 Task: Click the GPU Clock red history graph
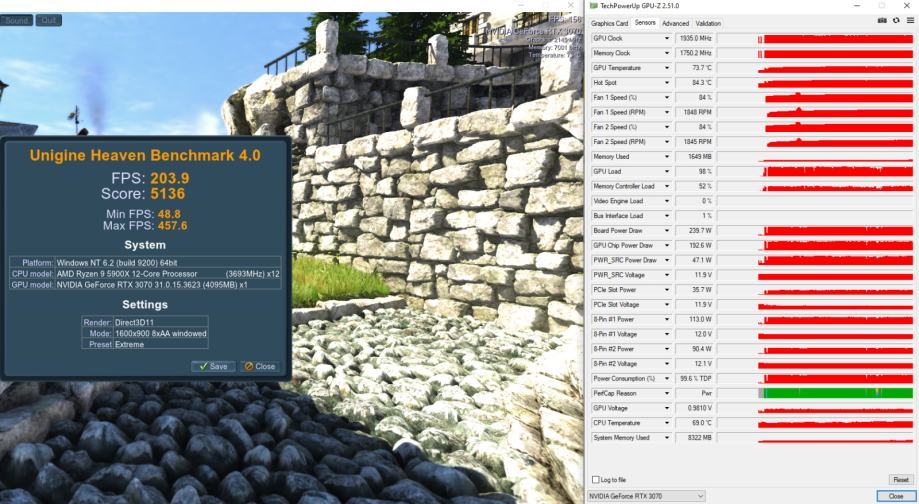816,38
